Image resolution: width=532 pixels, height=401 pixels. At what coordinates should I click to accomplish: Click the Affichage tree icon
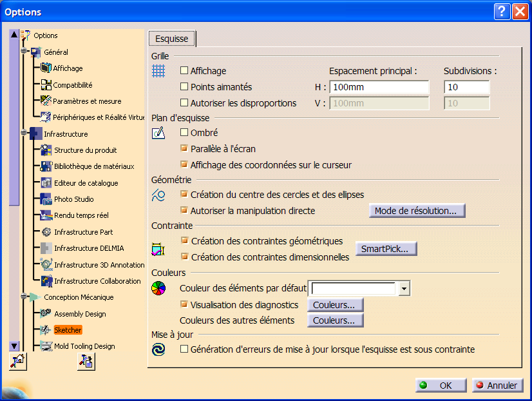click(46, 68)
